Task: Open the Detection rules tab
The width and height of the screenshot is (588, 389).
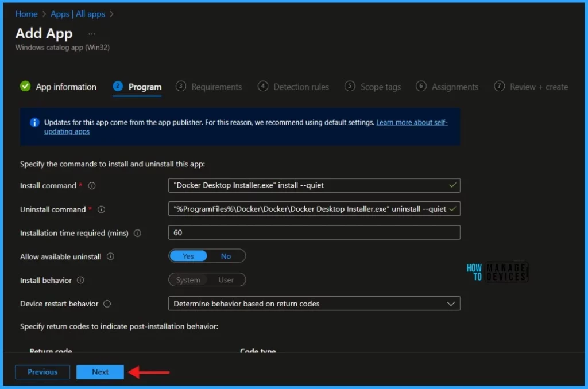Action: tap(293, 87)
